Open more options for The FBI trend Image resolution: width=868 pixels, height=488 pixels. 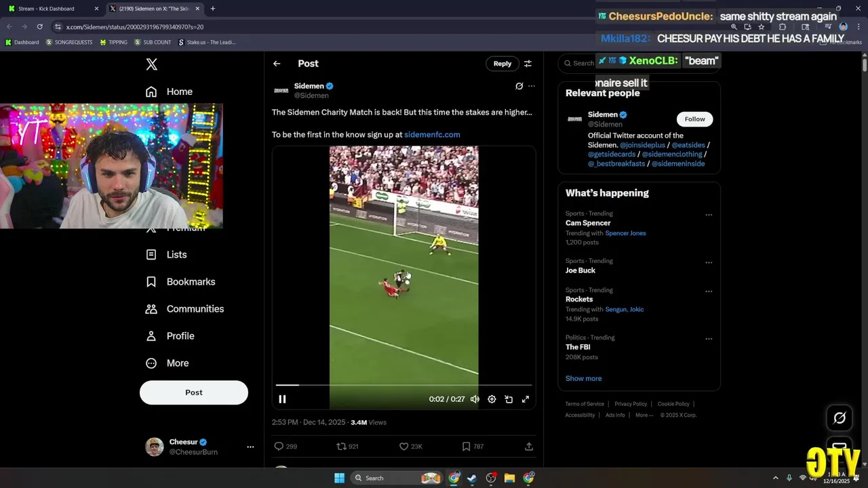pos(709,339)
